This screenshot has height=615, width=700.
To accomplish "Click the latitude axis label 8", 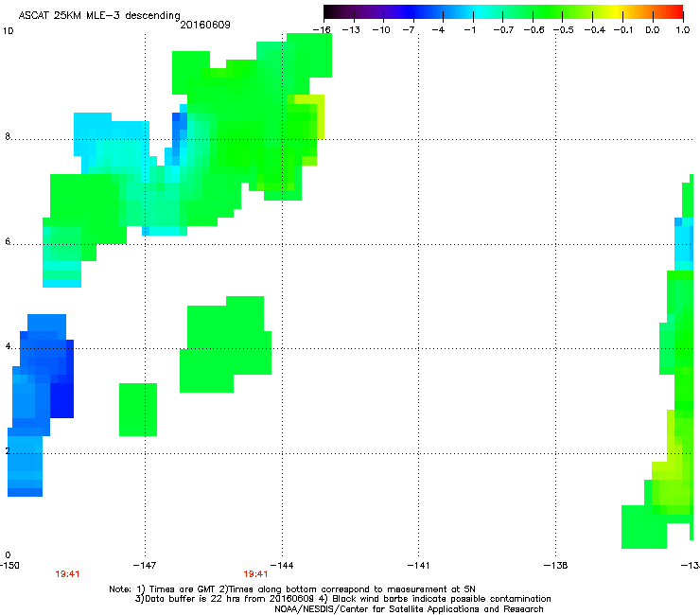I will tap(8, 136).
